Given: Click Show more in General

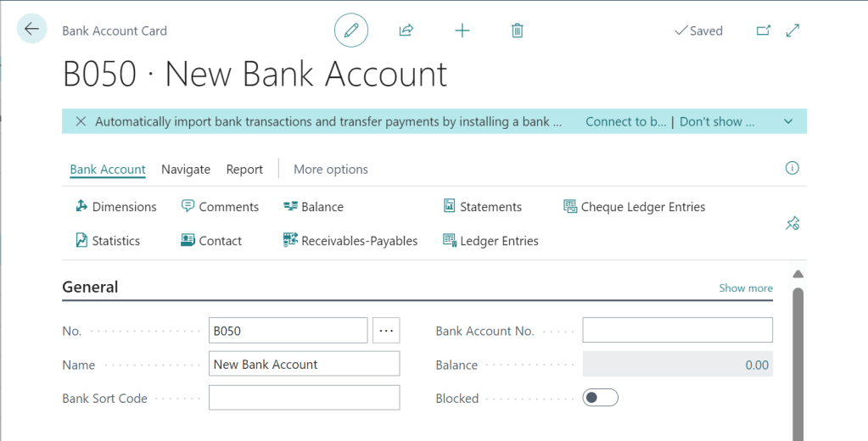Looking at the screenshot, I should (x=746, y=288).
